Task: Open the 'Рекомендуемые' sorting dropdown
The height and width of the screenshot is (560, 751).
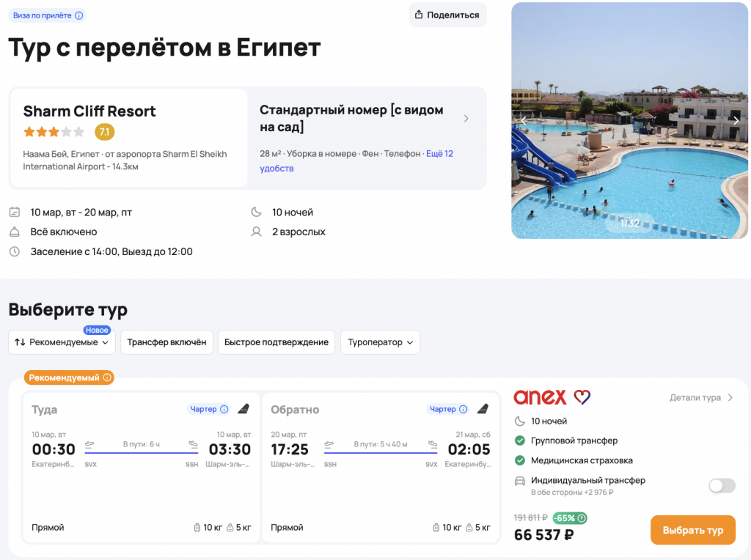Action: coord(62,342)
